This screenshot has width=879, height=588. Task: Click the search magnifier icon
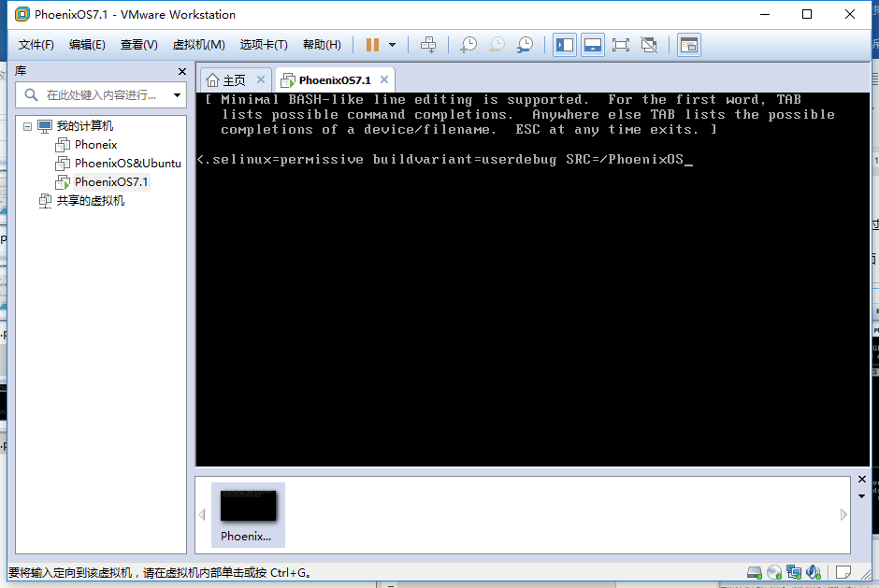pyautogui.click(x=32, y=95)
